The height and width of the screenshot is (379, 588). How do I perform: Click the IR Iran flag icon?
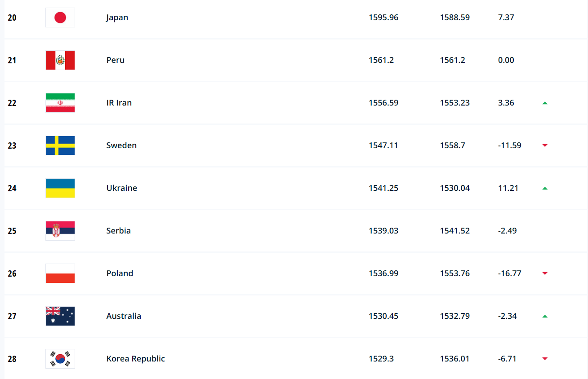(x=60, y=103)
